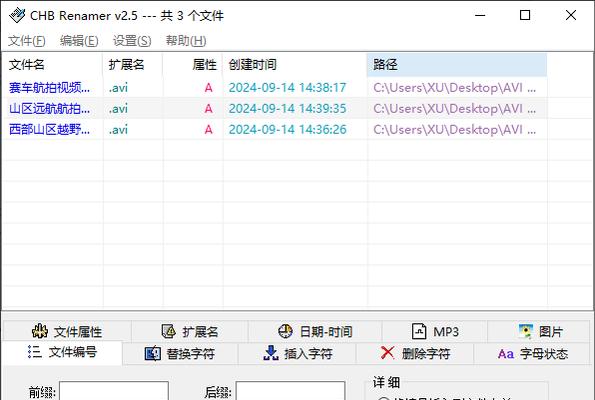Screen dimensions: 595x400
Task: Sort by the 创建时间 column header
Action: coord(295,65)
